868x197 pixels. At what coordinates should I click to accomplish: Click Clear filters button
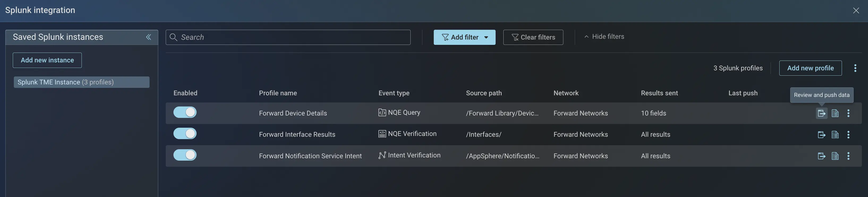[533, 37]
